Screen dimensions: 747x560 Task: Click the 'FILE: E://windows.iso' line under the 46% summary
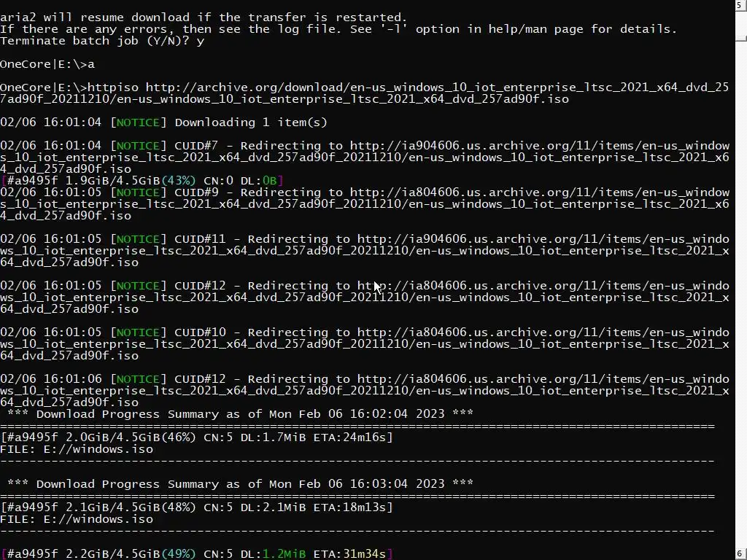pyautogui.click(x=77, y=449)
